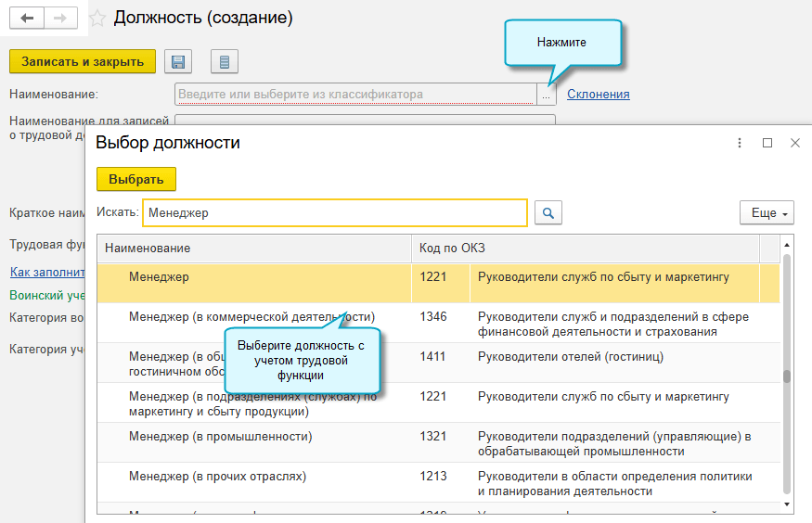Click the magnifier search button
The height and width of the screenshot is (523, 812).
548,213
